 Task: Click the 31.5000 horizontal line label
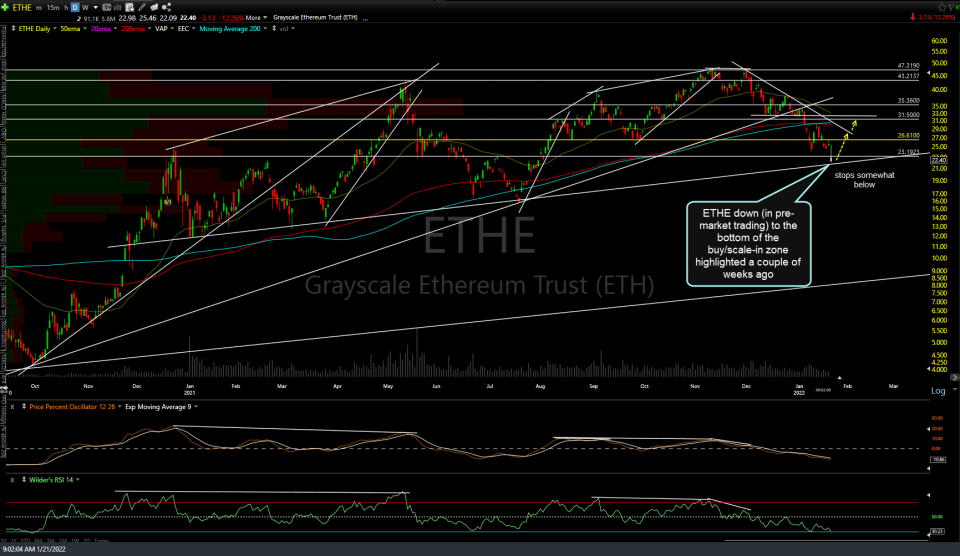pyautogui.click(x=909, y=115)
